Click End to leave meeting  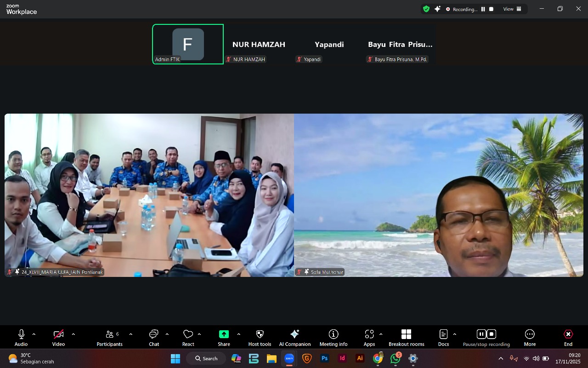(x=568, y=337)
